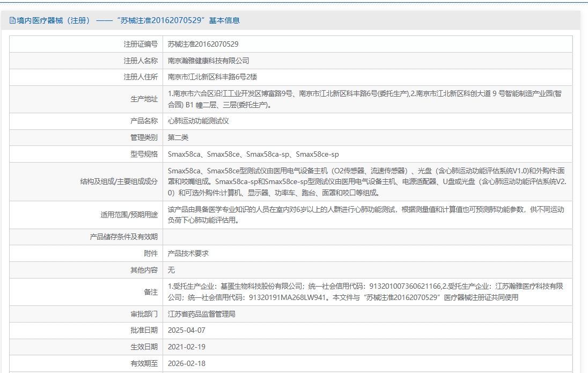Click the 产品名称 label
The image size is (588, 373).
coord(144,121)
